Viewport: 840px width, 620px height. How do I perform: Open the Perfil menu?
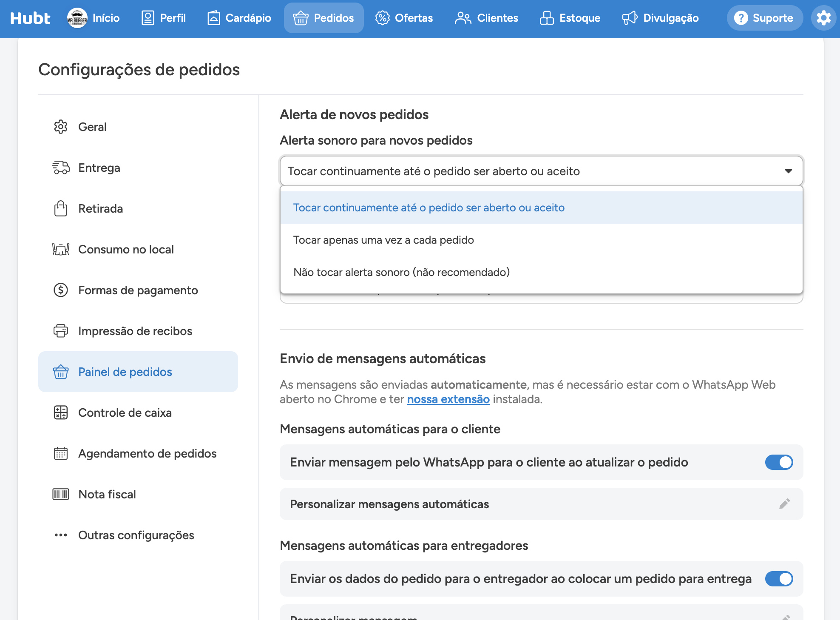164,18
